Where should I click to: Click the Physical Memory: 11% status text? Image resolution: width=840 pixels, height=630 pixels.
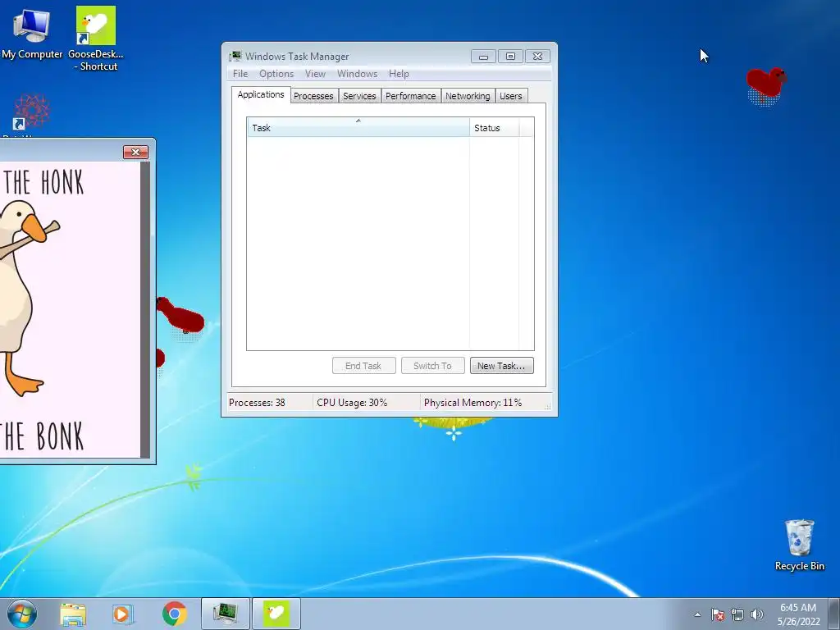[x=473, y=402]
